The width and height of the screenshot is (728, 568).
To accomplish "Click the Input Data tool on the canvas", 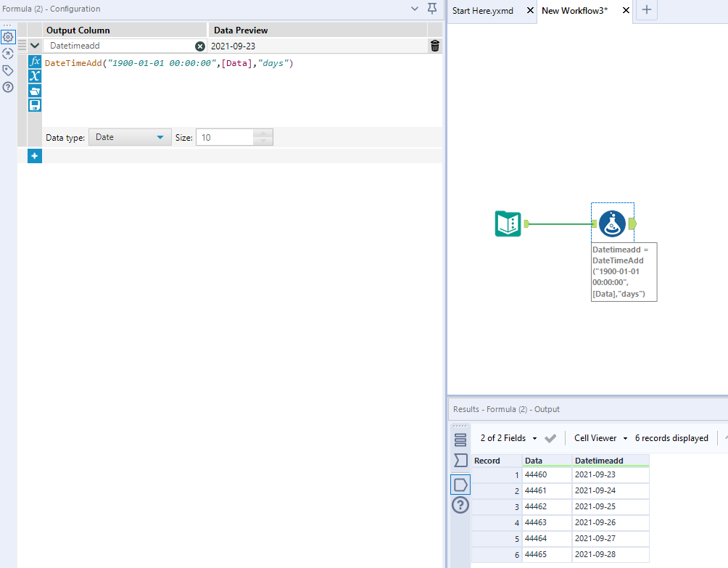I will point(508,224).
